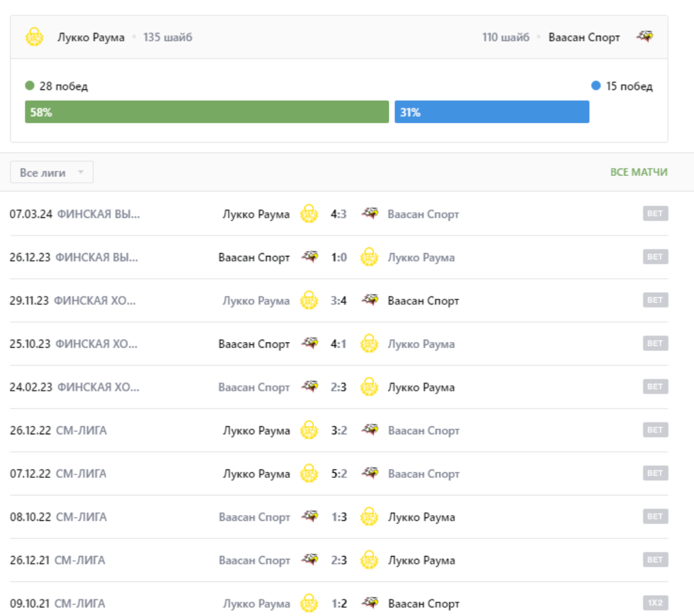Open the ВСЕ МАТЧИ link
Image resolution: width=694 pixels, height=616 pixels.
pyautogui.click(x=639, y=172)
